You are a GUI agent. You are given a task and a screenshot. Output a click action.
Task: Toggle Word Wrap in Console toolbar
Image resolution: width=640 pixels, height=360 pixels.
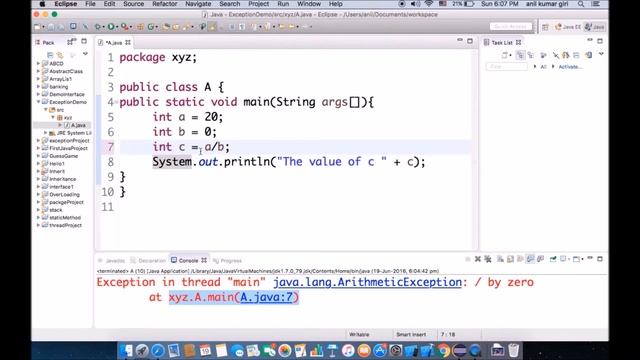pos(520,259)
